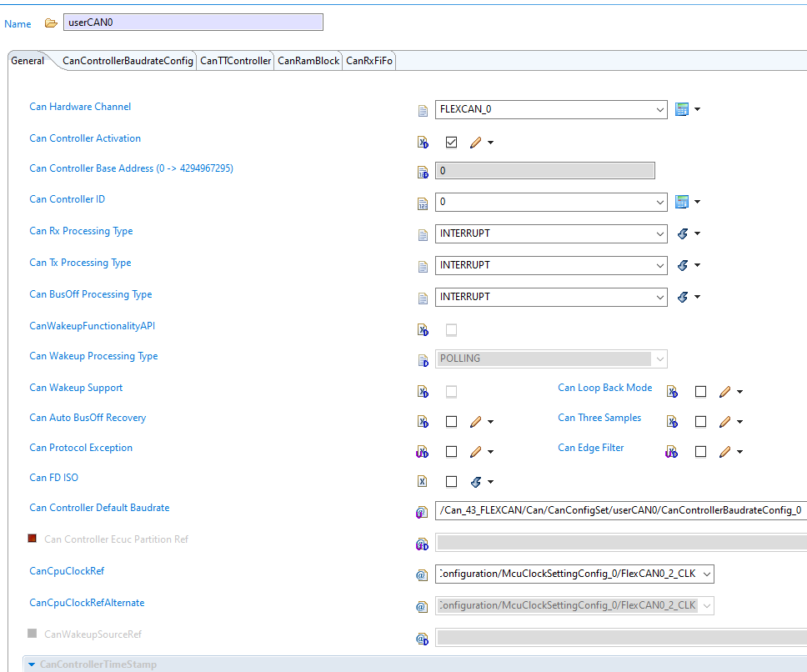The width and height of the screenshot is (807, 672).
Task: Click the recommended-value icon for Can Tx Processing Type
Action: click(x=683, y=265)
